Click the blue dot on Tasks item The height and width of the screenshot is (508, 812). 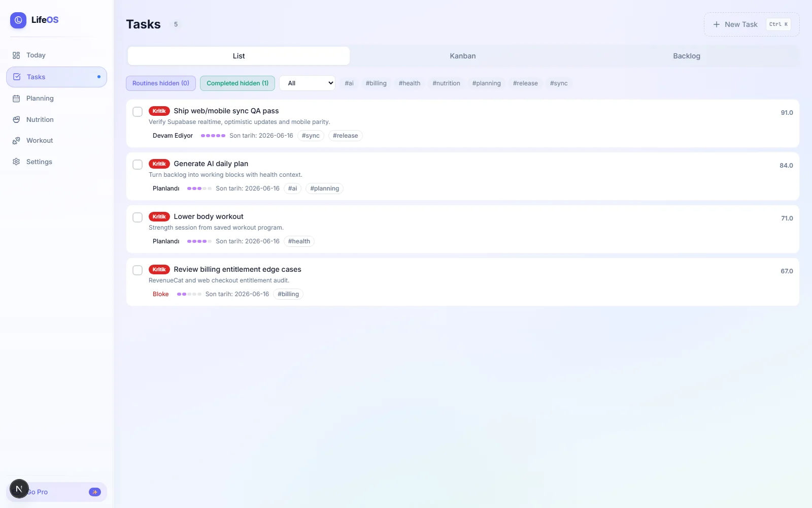[98, 77]
